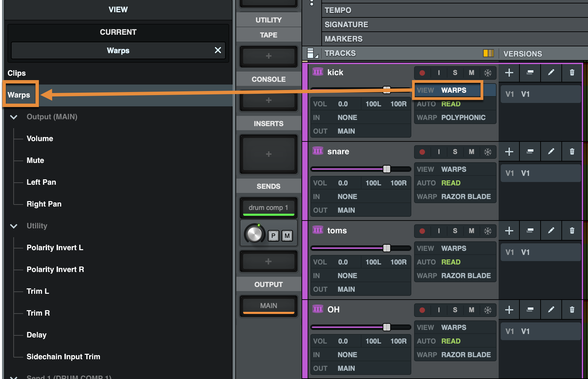Click the minus version icon on kick track

pyautogui.click(x=530, y=73)
